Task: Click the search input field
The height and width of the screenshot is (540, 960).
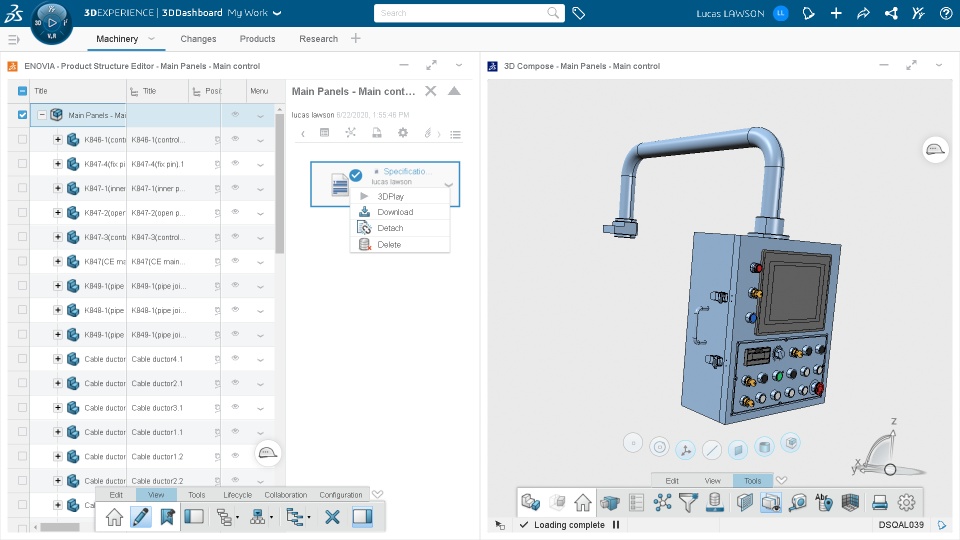Action: tap(469, 13)
